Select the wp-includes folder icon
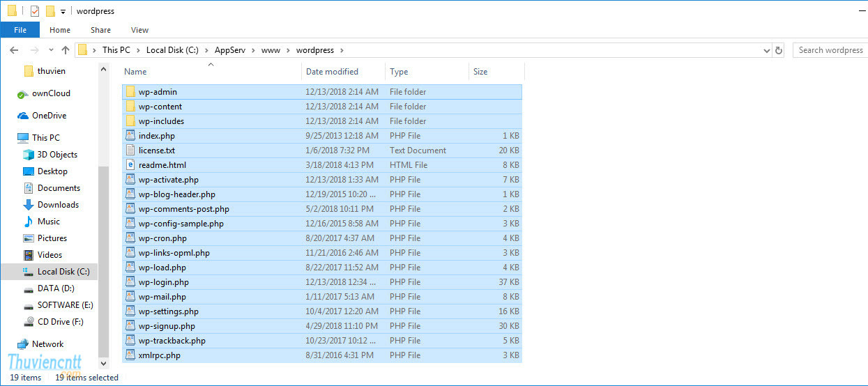Screen dimensions: 868x386 (130, 121)
